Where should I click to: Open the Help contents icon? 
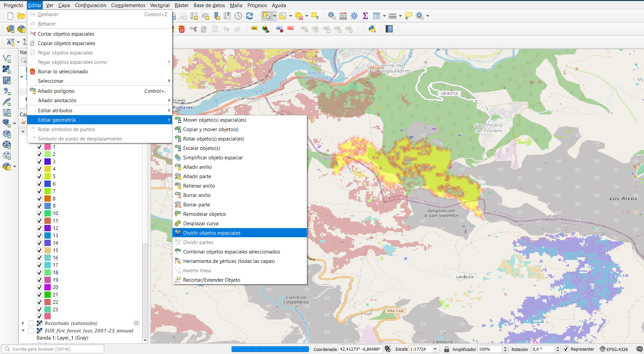tap(389, 29)
